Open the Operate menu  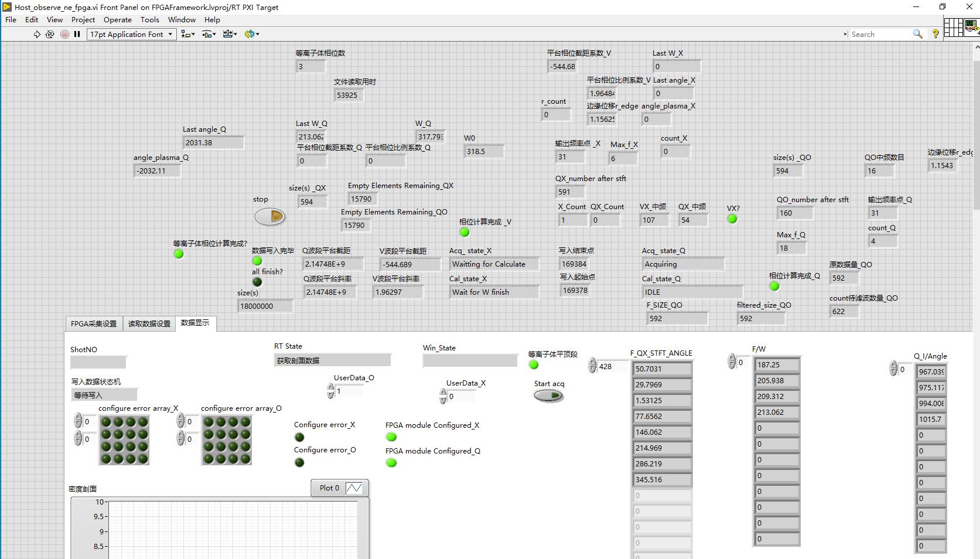(x=117, y=20)
